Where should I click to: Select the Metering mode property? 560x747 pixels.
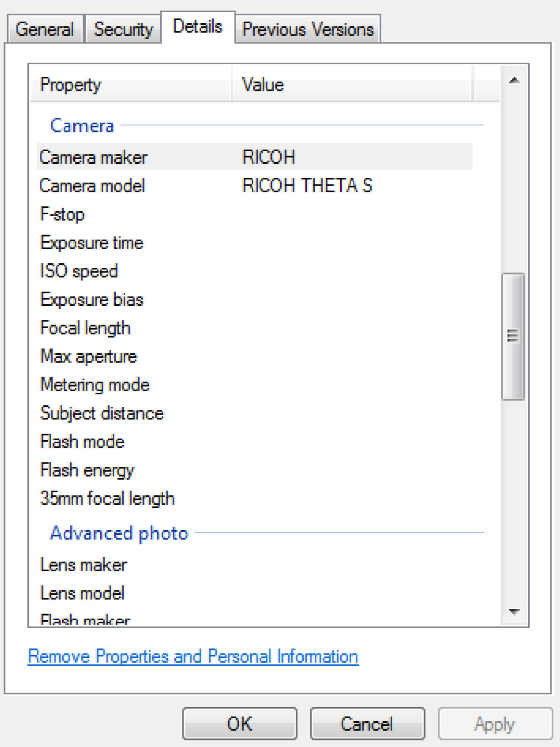coord(255,385)
